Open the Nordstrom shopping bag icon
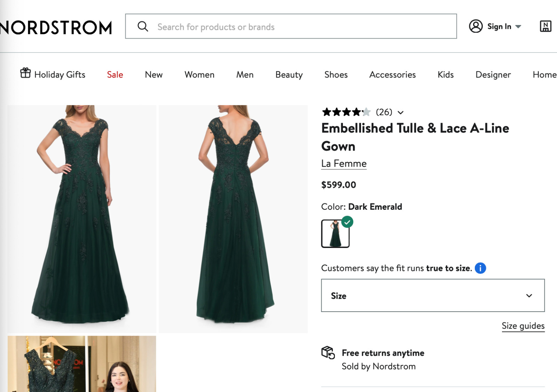This screenshot has width=557, height=392. tap(546, 26)
